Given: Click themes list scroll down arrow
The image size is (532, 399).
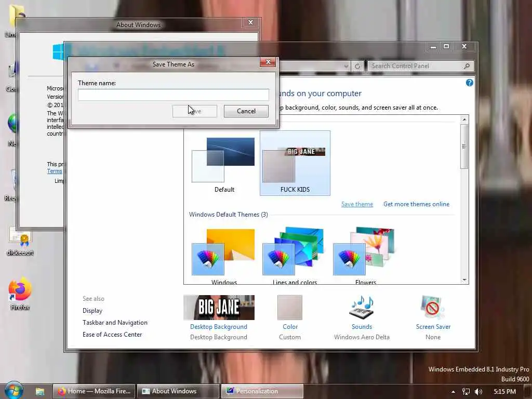Looking at the screenshot, I should tap(464, 280).
